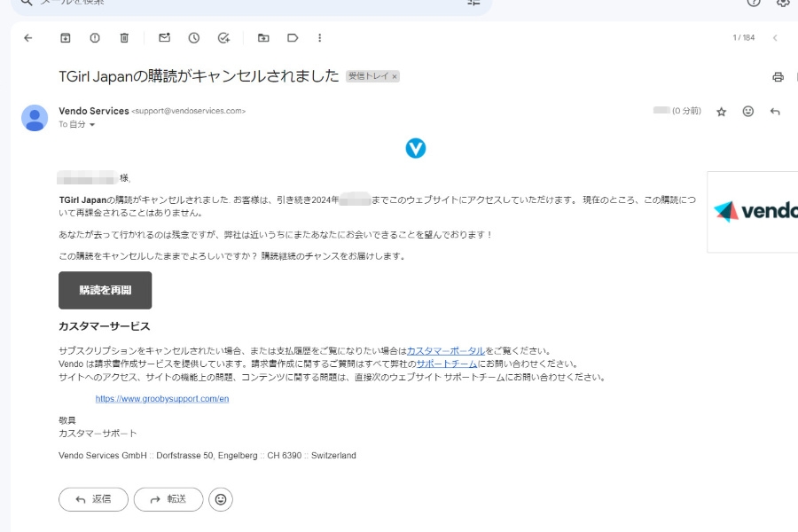798x532 pixels.
Task: Click the reply arrow in message header
Action: (775, 111)
